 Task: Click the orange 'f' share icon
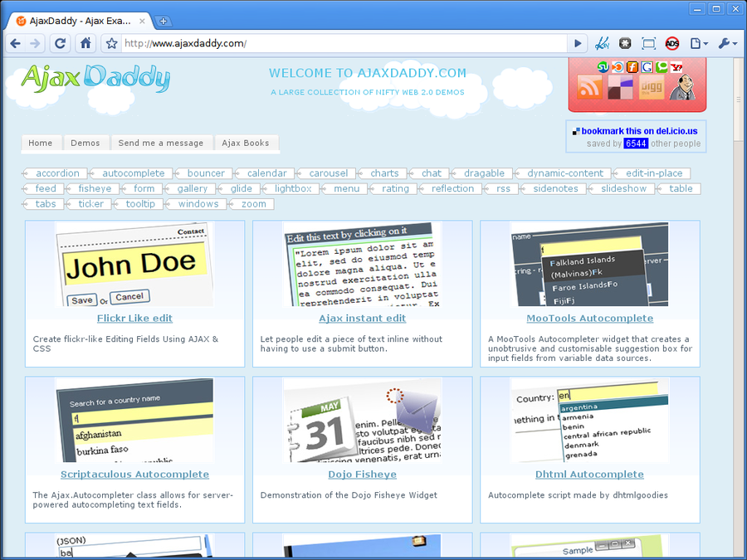(x=632, y=67)
